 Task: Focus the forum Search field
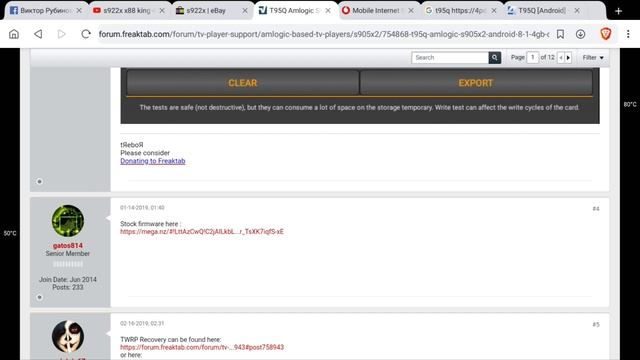[x=450, y=58]
